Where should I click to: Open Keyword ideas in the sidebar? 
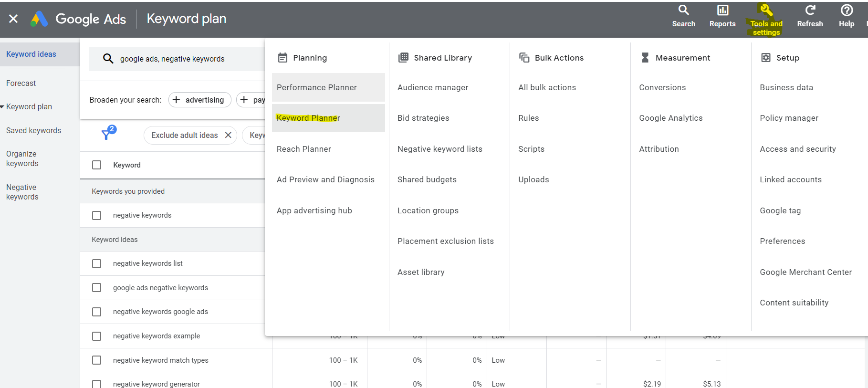[x=31, y=54]
